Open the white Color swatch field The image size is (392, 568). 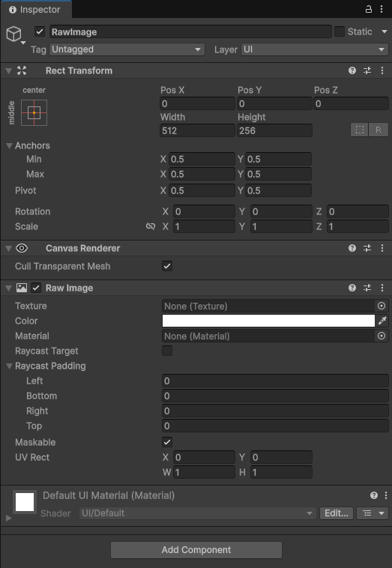268,321
